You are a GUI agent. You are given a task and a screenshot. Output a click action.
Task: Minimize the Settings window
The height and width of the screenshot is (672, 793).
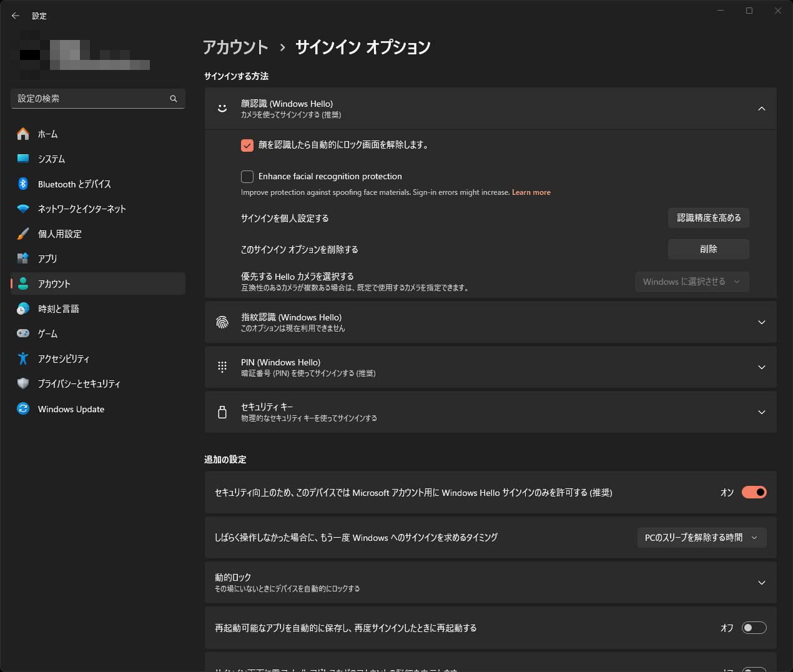721,11
